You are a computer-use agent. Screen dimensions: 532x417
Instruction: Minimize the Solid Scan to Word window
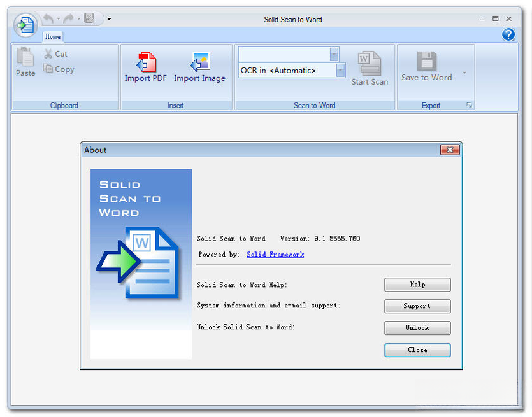[482, 19]
